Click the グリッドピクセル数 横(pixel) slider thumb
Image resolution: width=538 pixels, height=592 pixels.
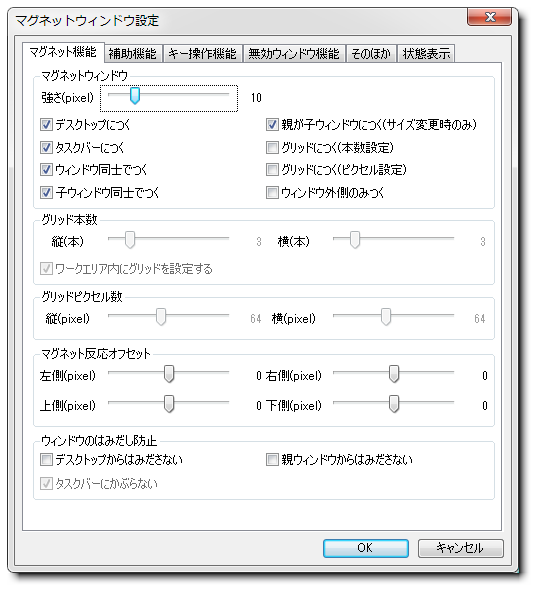(386, 317)
